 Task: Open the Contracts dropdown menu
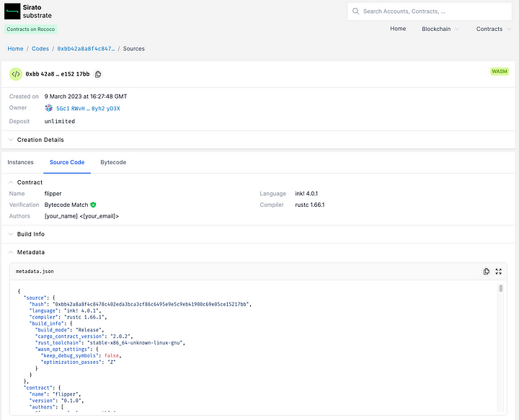pos(492,29)
